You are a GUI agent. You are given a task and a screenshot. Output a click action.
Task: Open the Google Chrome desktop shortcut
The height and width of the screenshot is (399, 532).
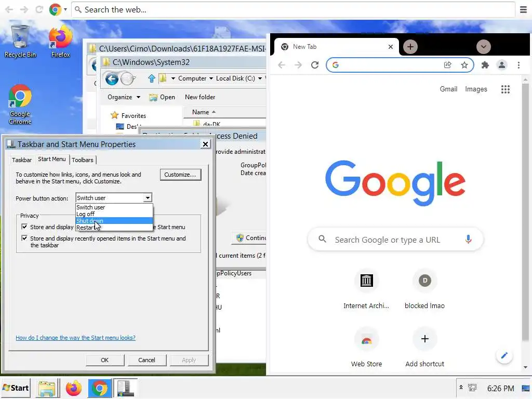pos(20,105)
